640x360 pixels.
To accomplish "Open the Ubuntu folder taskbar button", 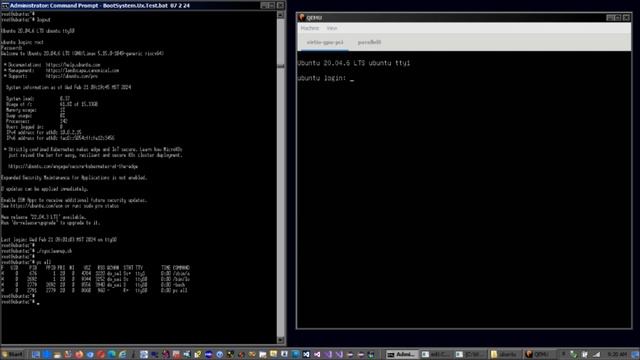I will [504, 354].
